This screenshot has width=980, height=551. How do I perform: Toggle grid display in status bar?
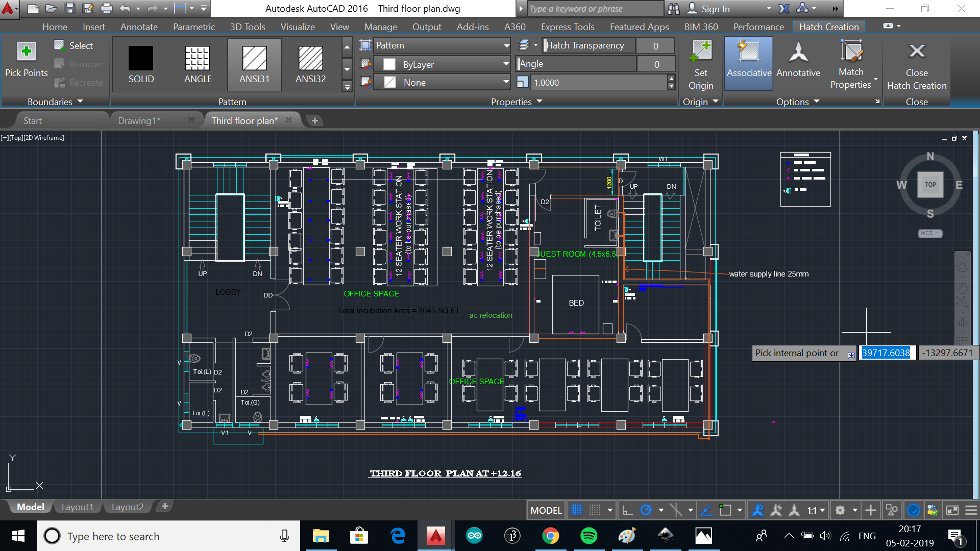click(576, 510)
